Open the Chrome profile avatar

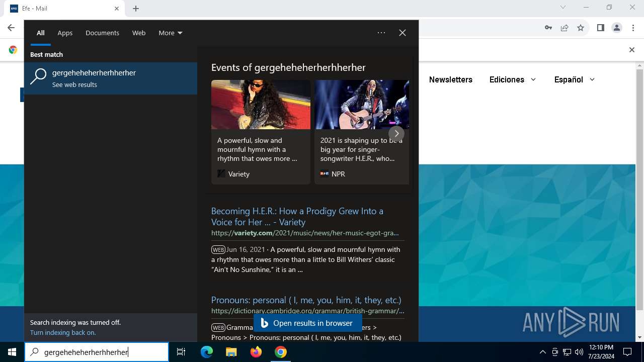(x=617, y=28)
